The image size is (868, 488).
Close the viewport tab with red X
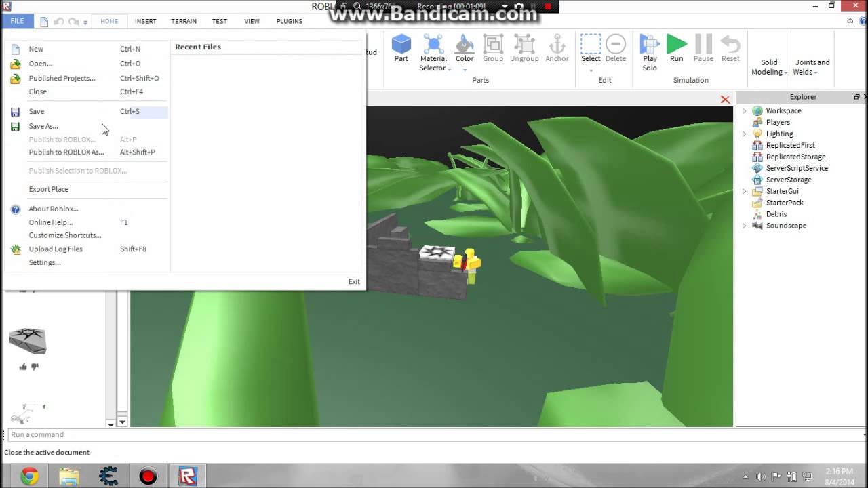pos(725,100)
